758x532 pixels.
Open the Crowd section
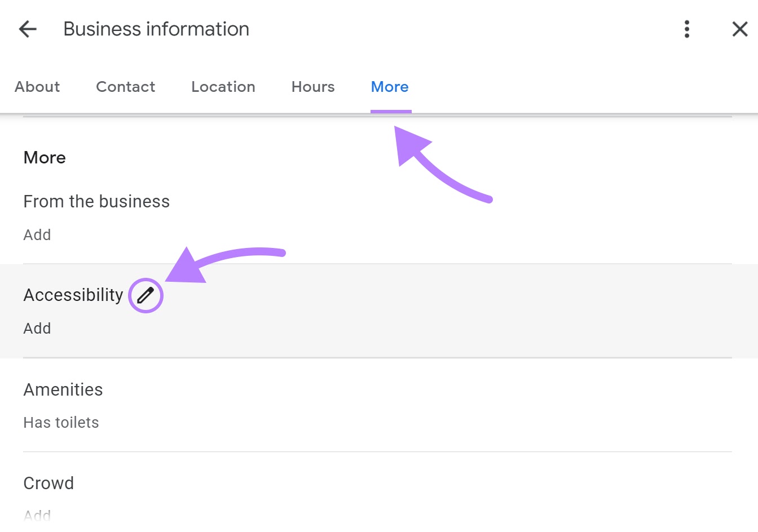tap(49, 483)
